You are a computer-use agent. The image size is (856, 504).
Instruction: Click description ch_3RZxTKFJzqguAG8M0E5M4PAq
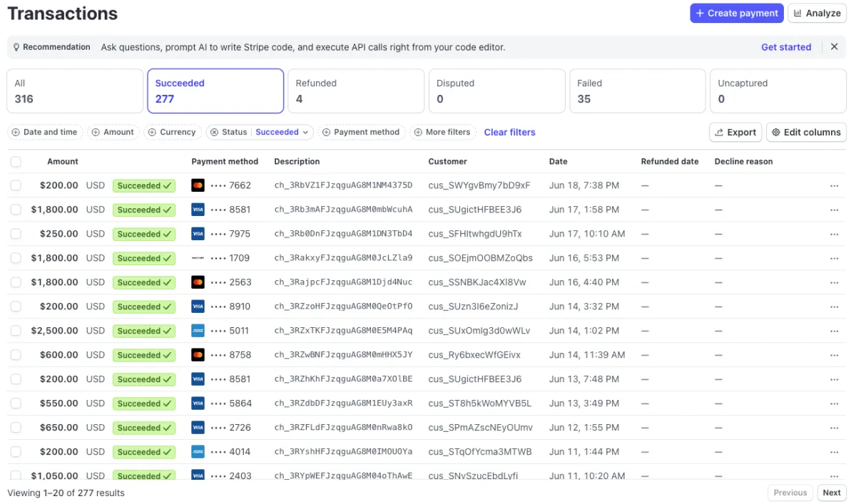click(x=343, y=331)
